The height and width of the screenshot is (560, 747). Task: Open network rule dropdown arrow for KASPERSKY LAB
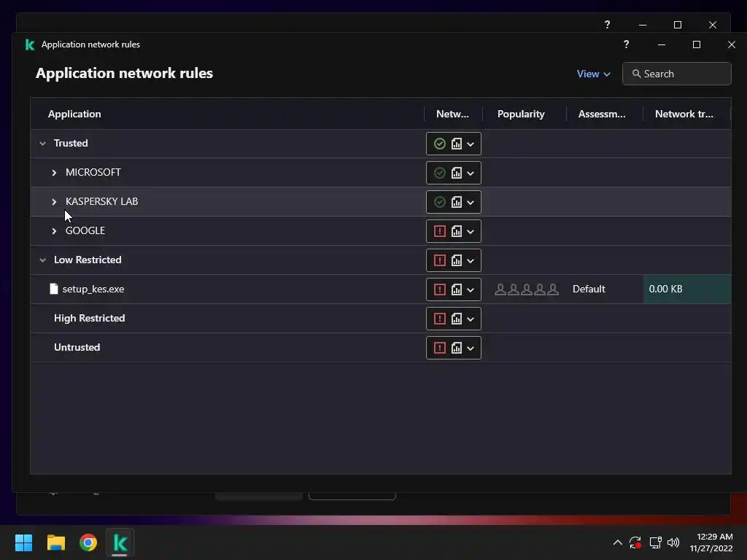[x=471, y=203]
